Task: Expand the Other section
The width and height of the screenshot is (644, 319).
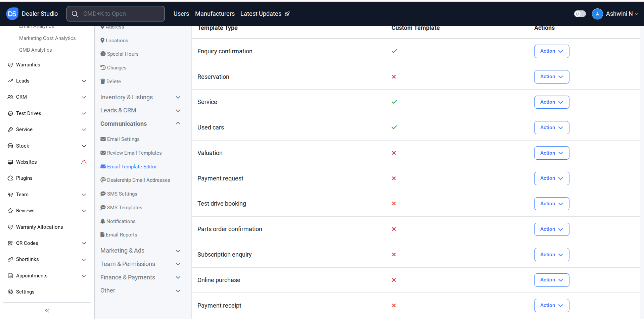Action: (140, 290)
